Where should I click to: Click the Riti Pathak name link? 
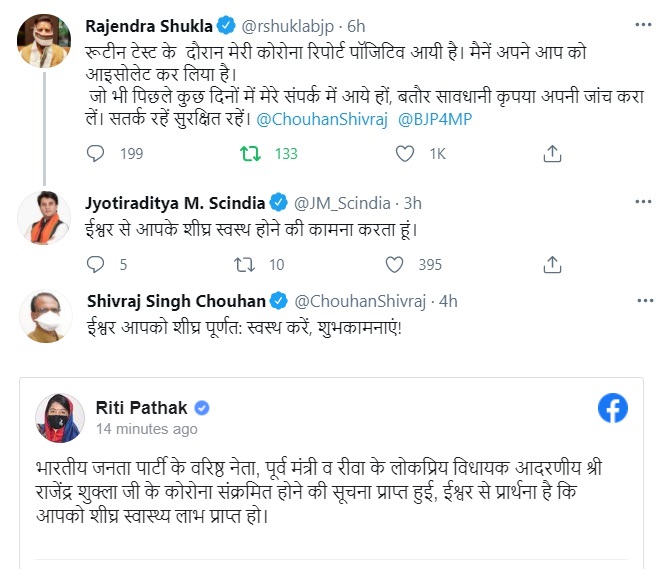pyautogui.click(x=142, y=406)
